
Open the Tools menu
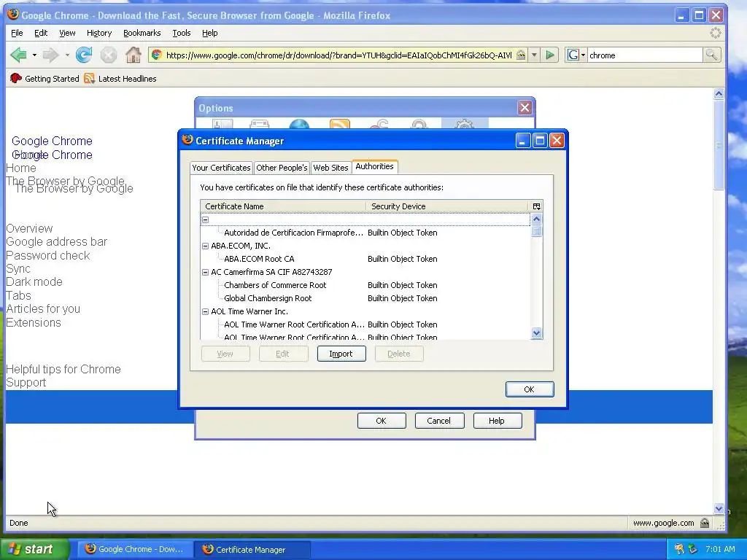[x=182, y=33]
